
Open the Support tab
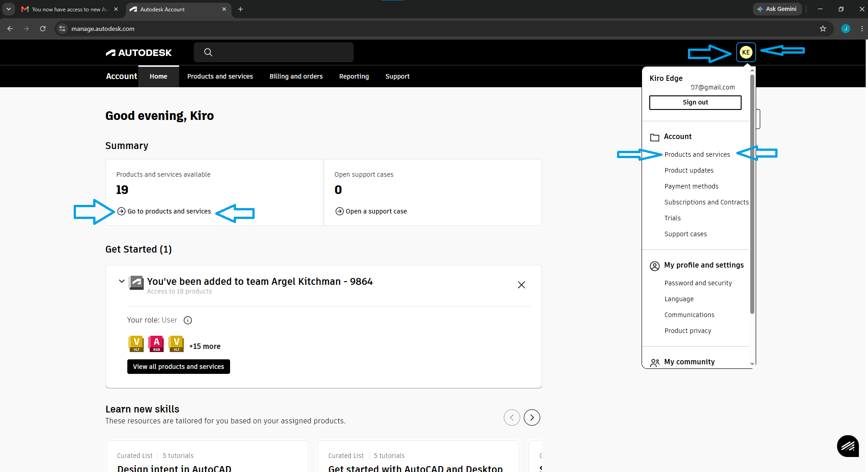[397, 76]
